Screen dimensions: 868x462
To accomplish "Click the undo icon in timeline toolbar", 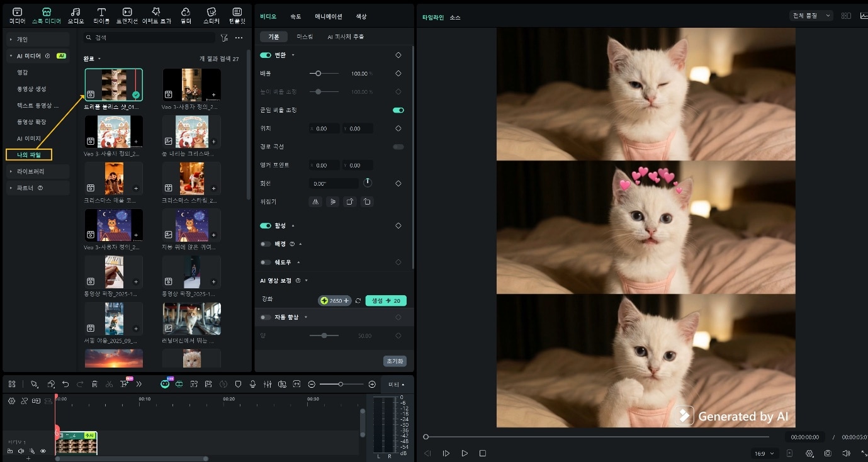I will [66, 383].
